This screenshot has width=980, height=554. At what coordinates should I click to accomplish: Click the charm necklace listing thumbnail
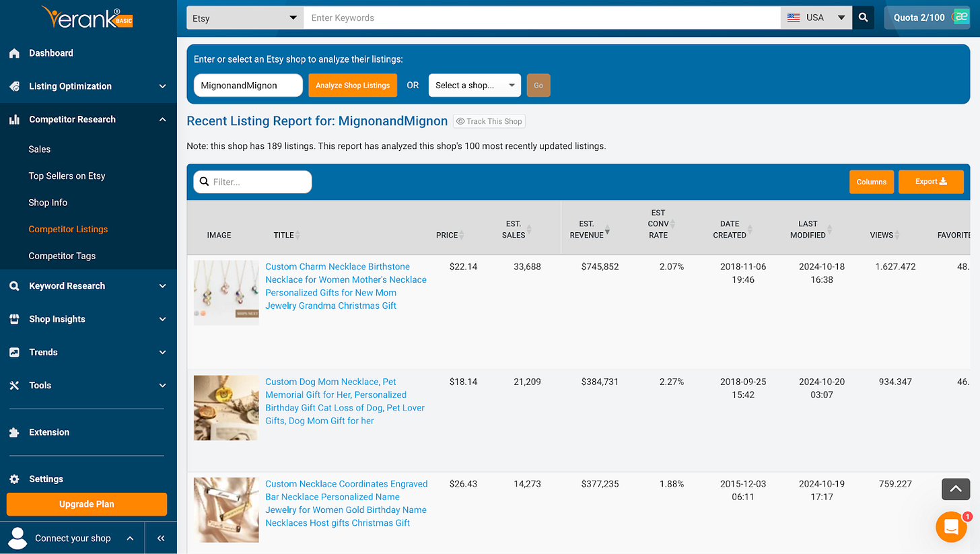pyautogui.click(x=226, y=293)
